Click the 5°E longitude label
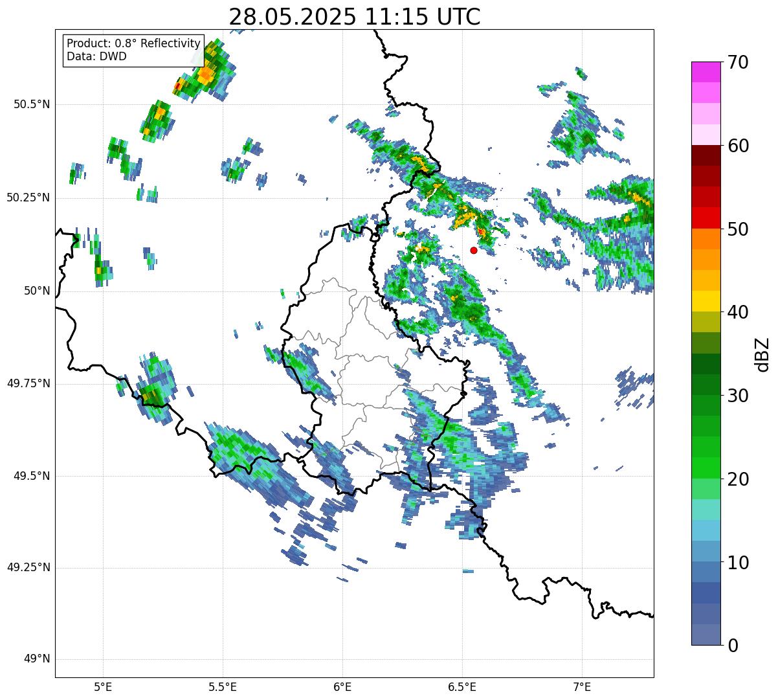 [x=103, y=686]
